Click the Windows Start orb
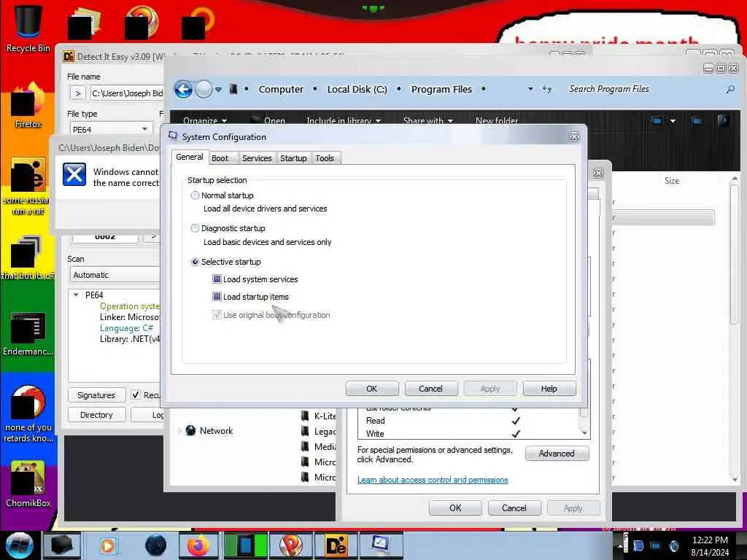The width and height of the screenshot is (747, 560). (x=20, y=545)
